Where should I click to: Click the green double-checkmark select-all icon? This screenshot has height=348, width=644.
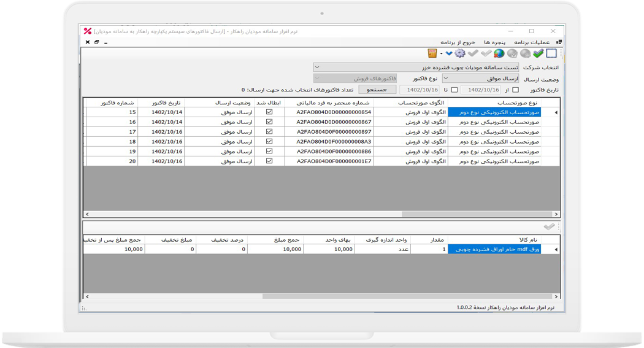(539, 53)
